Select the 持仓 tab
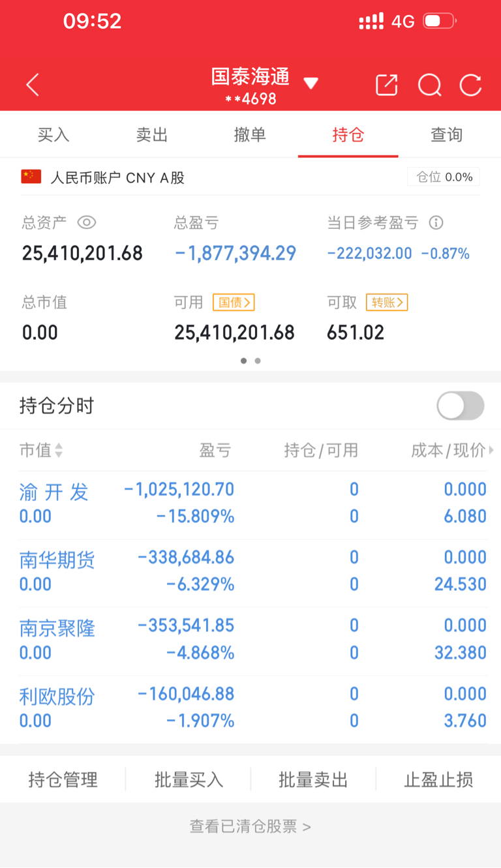 [x=348, y=134]
